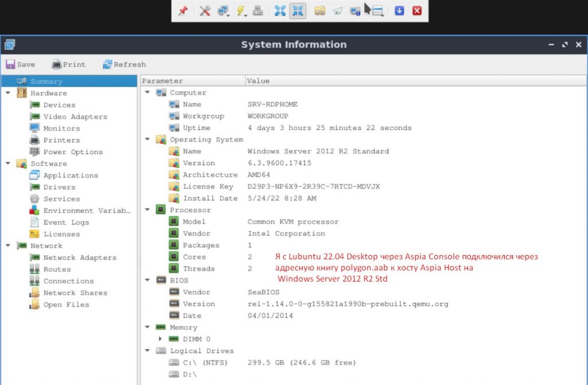Screen dimensions: 588x385
Task: Select the Uptime row
Action: point(363,128)
